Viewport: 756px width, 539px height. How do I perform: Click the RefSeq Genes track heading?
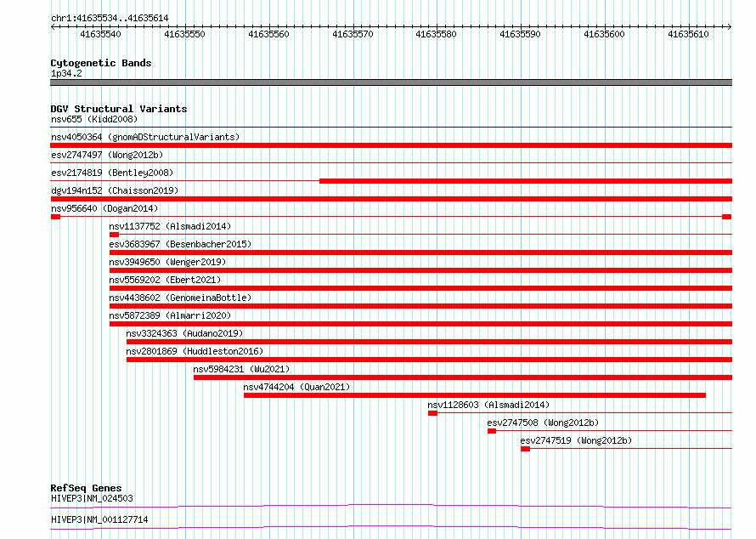point(86,488)
